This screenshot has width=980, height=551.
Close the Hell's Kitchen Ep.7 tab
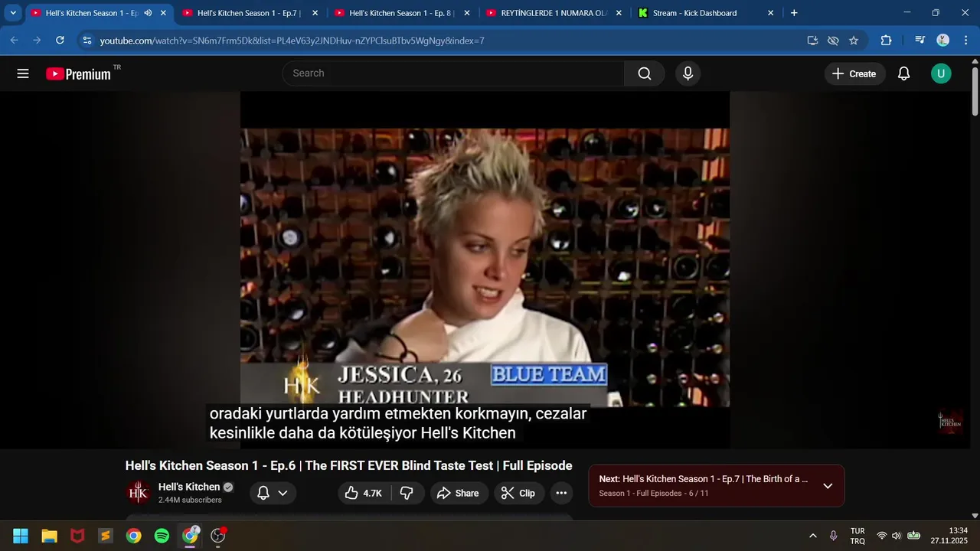pos(315,13)
